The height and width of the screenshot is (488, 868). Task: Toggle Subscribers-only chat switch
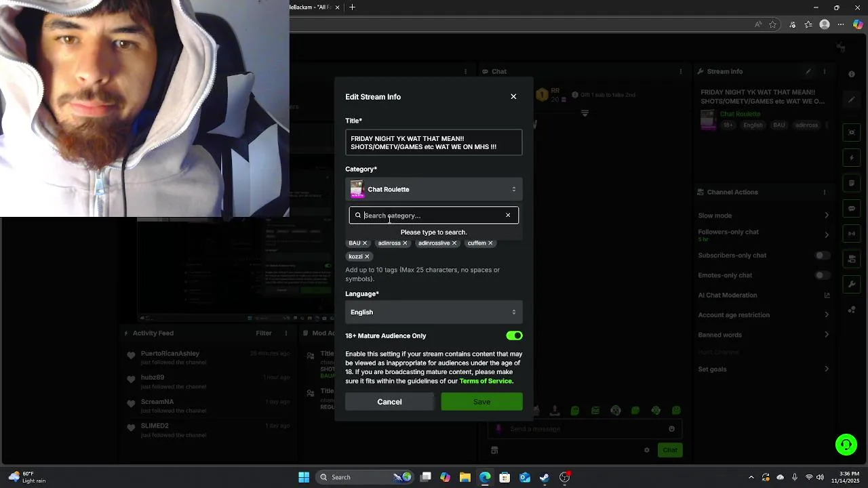[822, 256]
